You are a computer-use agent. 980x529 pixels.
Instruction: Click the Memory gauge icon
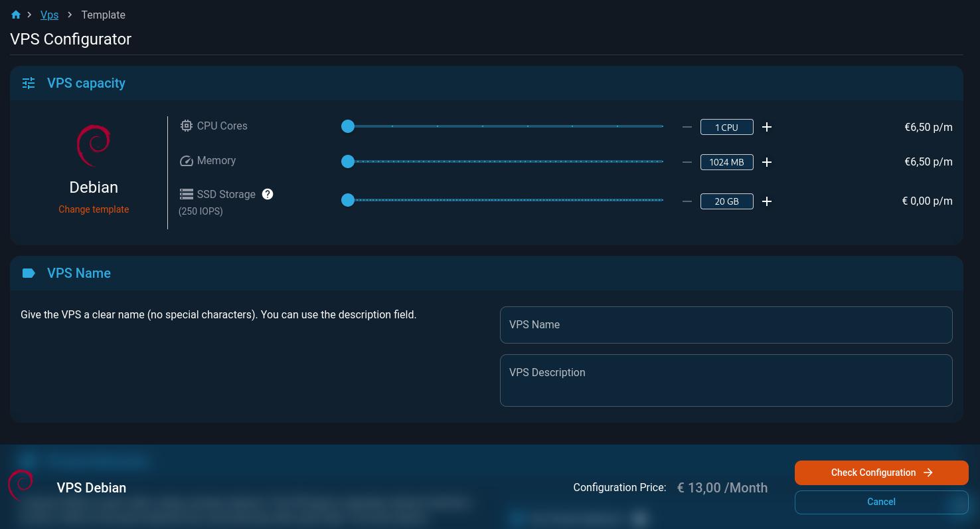click(x=187, y=161)
